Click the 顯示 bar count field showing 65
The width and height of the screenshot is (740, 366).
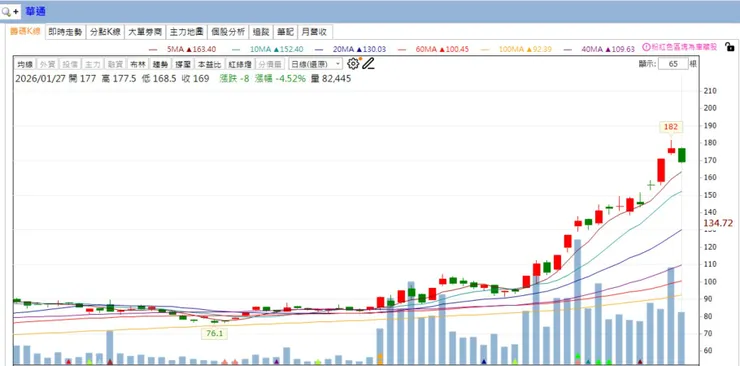coord(673,64)
